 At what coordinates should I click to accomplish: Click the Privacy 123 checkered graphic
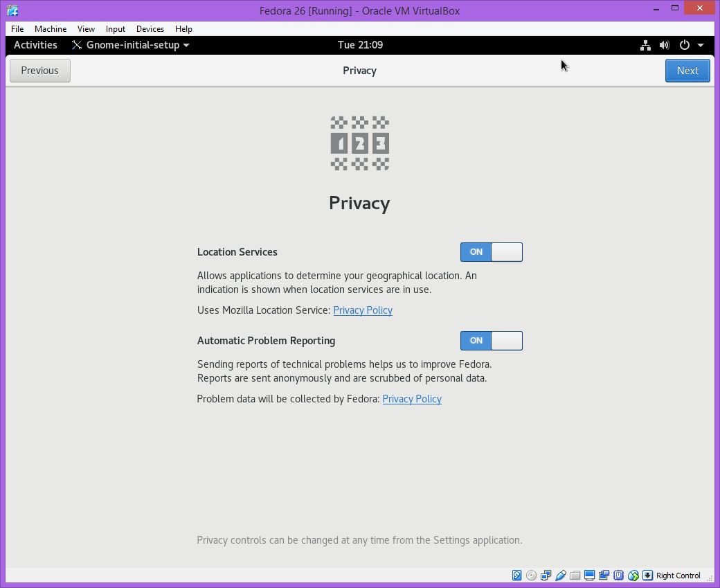[360, 143]
